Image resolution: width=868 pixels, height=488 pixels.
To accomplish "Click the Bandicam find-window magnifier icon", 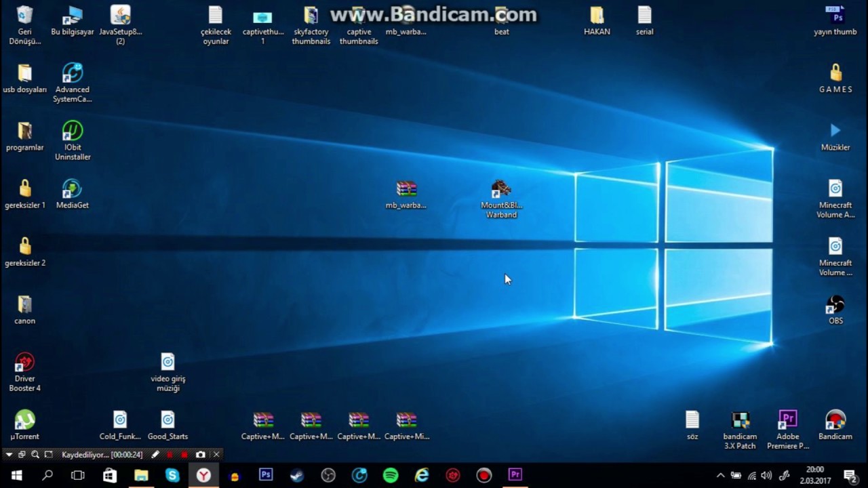I will [35, 455].
